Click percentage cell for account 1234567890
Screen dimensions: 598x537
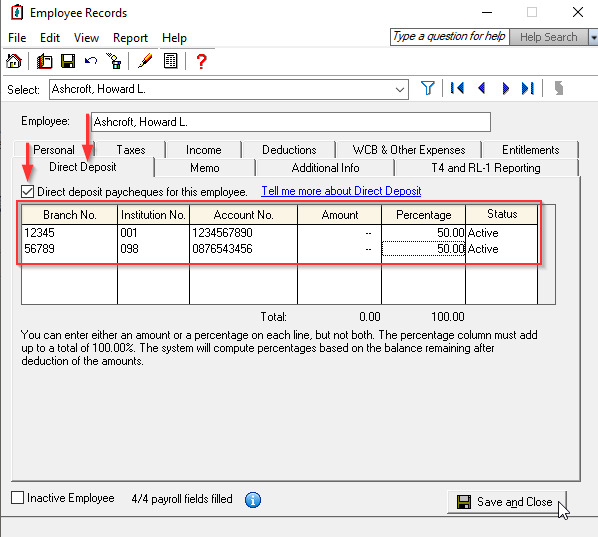click(x=423, y=233)
